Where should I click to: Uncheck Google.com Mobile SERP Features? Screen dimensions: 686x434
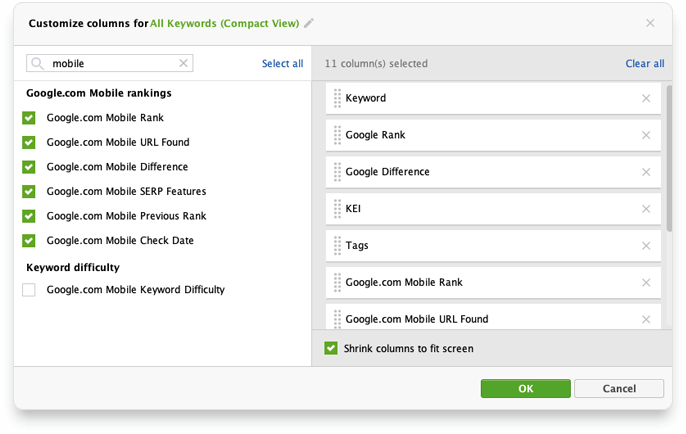[29, 191]
